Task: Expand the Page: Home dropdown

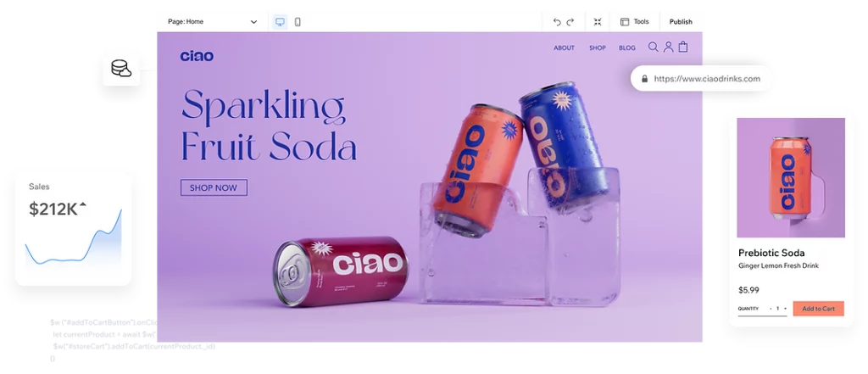Action: click(212, 22)
